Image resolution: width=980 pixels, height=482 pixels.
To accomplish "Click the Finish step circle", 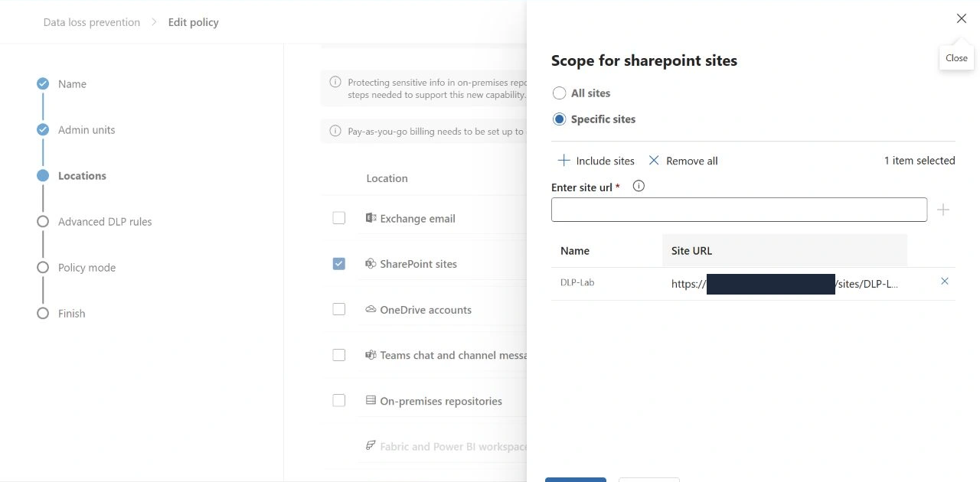I will [x=43, y=314].
